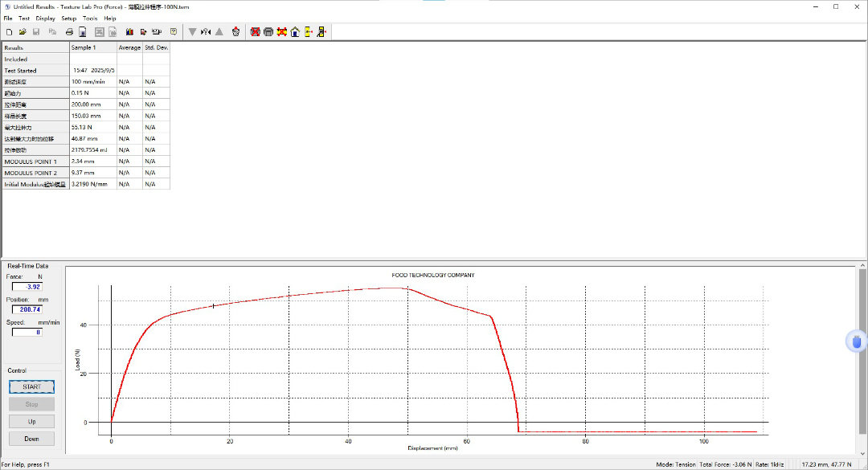
Task: Click the Total Force status bar entry
Action: (x=725, y=464)
